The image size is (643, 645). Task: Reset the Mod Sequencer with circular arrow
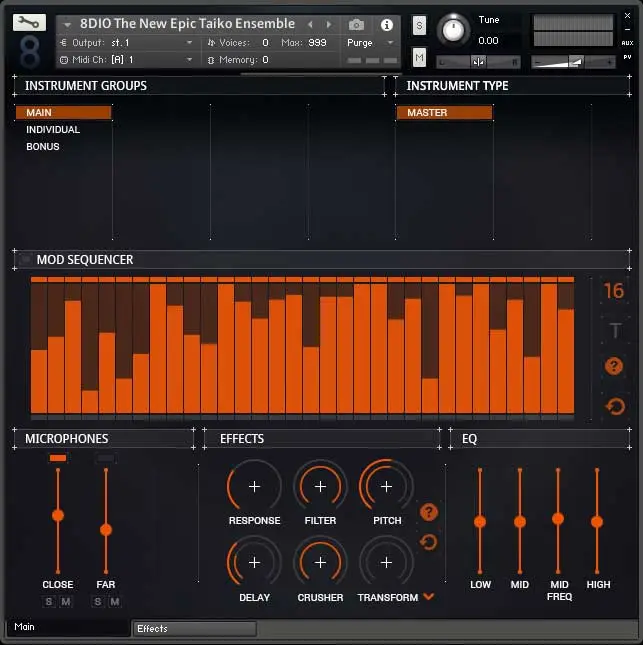tap(615, 406)
